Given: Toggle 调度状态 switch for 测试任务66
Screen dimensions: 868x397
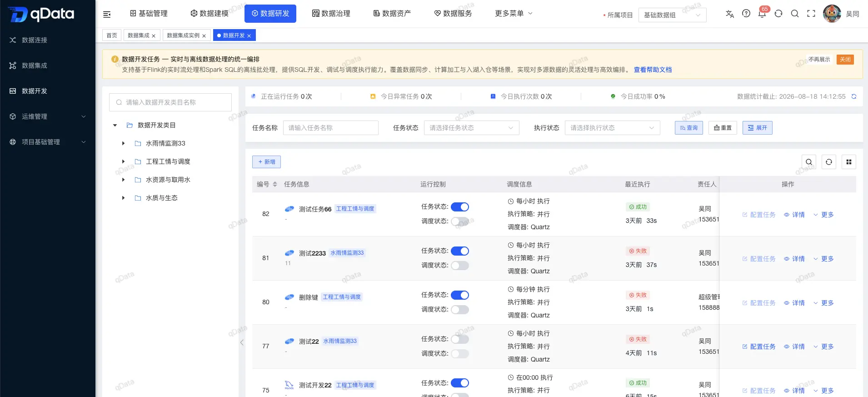Looking at the screenshot, I should [460, 221].
